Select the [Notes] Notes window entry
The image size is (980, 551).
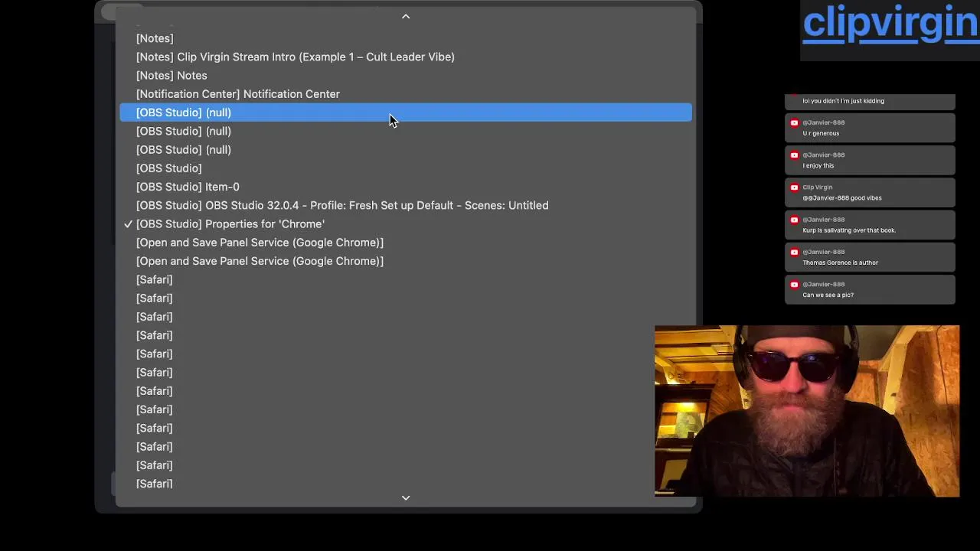pos(406,75)
